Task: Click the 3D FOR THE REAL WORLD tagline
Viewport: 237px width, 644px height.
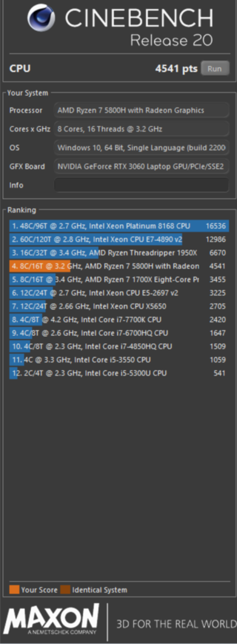Action: [177, 624]
